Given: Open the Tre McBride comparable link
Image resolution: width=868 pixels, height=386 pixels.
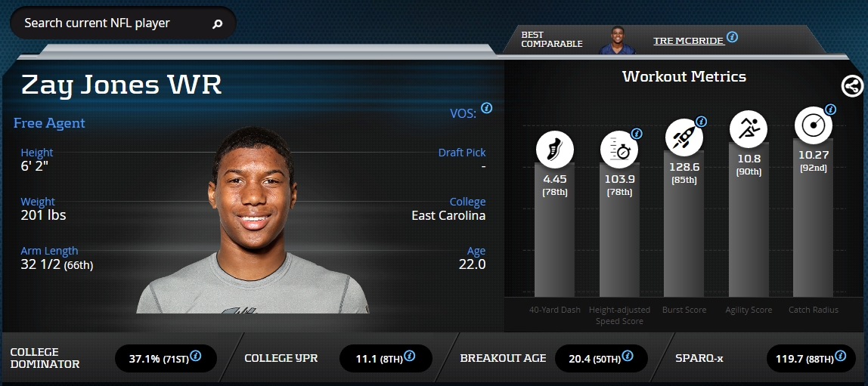Looking at the screenshot, I should coord(689,41).
